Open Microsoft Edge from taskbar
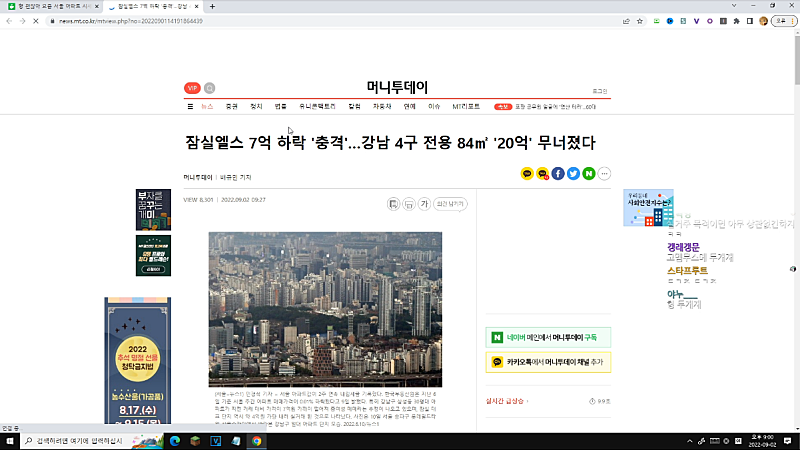Viewport: 800px width, 450px height. pyautogui.click(x=174, y=441)
